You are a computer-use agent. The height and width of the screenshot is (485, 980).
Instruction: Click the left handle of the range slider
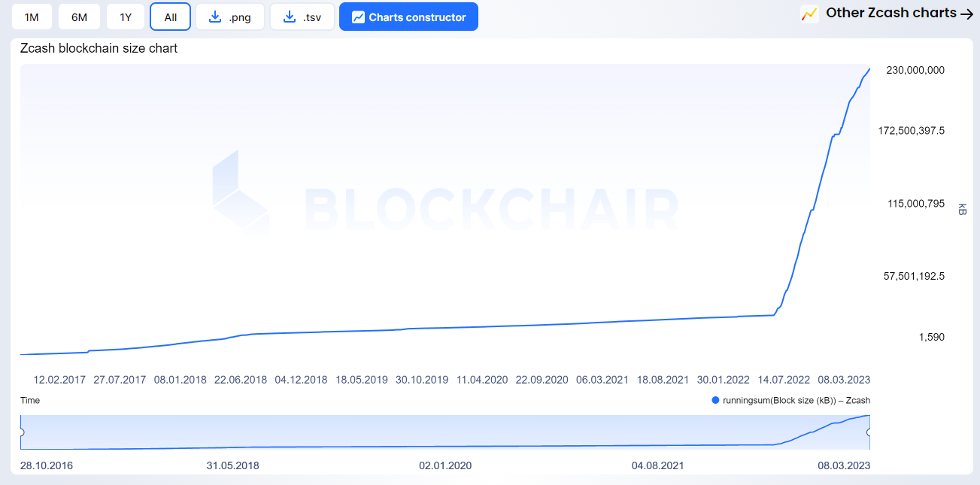coord(22,432)
